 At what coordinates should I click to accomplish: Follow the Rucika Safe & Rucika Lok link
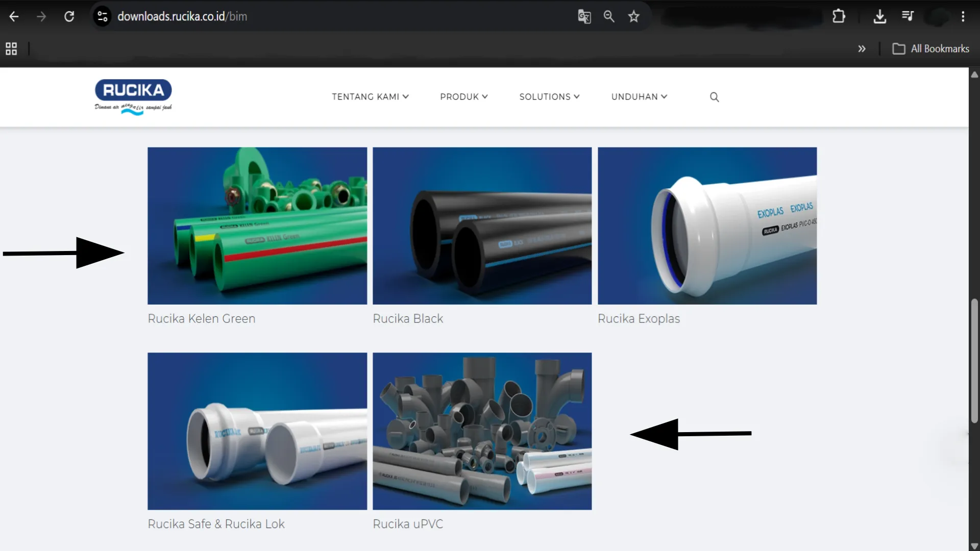(x=216, y=524)
